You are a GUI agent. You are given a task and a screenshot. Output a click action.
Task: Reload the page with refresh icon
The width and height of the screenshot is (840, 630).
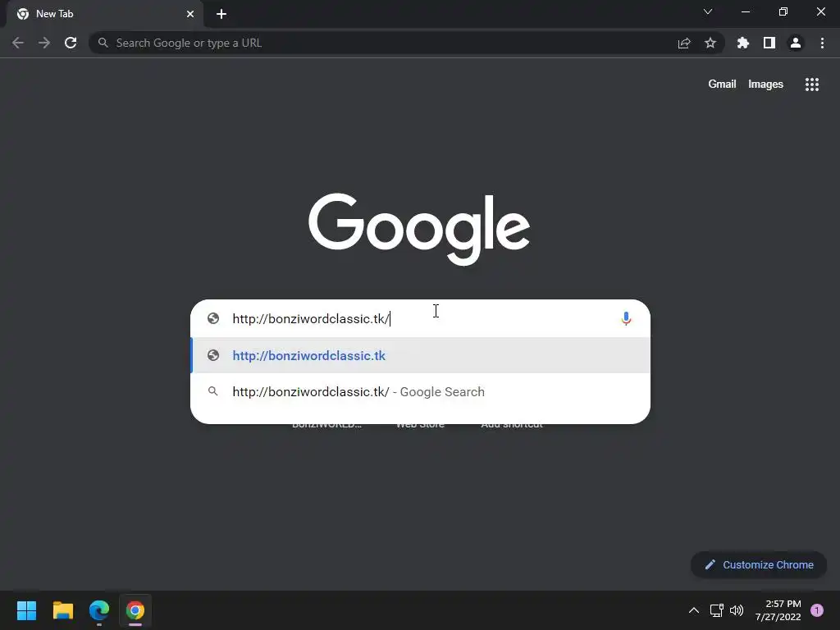click(x=71, y=43)
